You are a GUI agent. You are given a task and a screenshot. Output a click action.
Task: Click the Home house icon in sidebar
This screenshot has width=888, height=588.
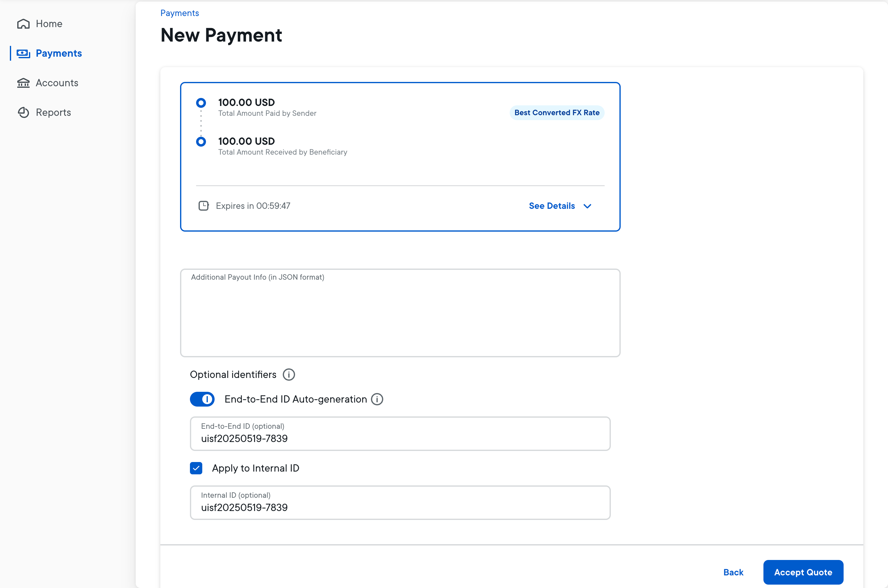23,24
